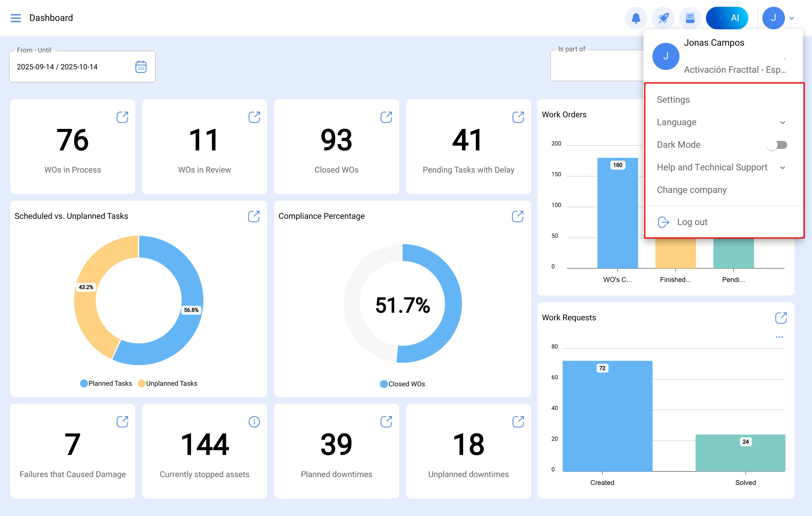
Task: Click the Is part of input field
Action: tap(600, 66)
